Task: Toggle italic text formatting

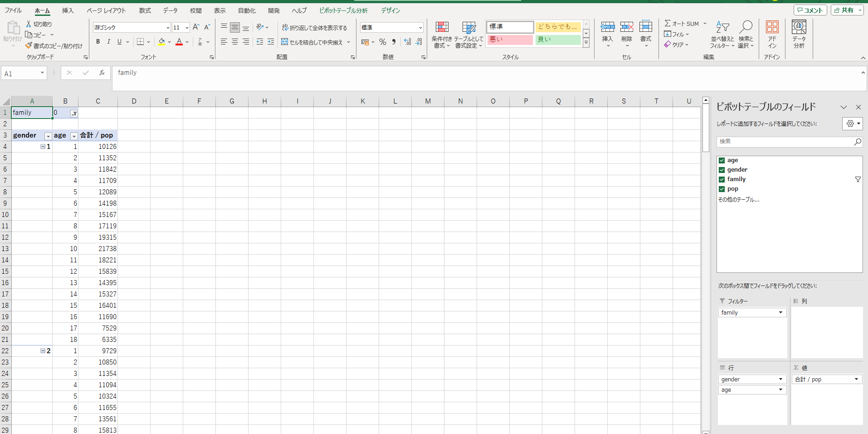Action: pyautogui.click(x=109, y=42)
